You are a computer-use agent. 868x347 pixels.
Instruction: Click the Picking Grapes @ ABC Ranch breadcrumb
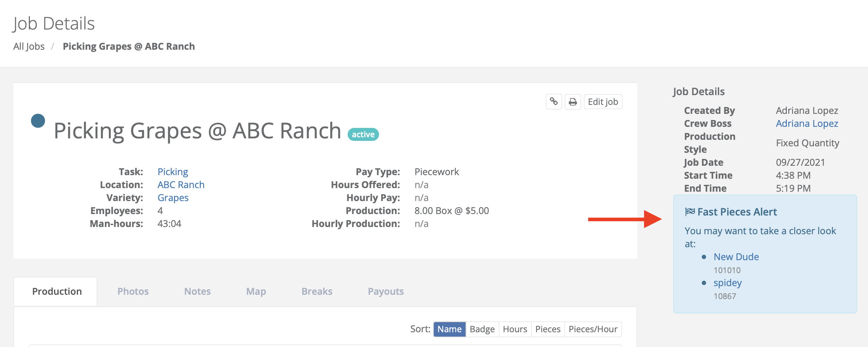[129, 46]
